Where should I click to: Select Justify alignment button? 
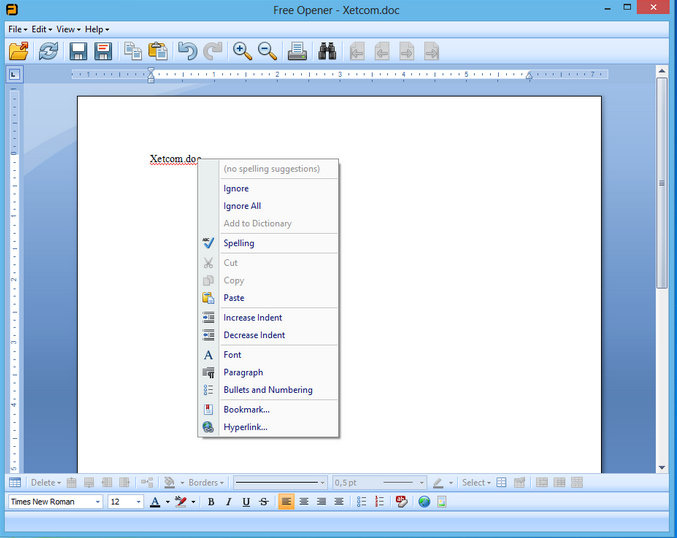(339, 502)
